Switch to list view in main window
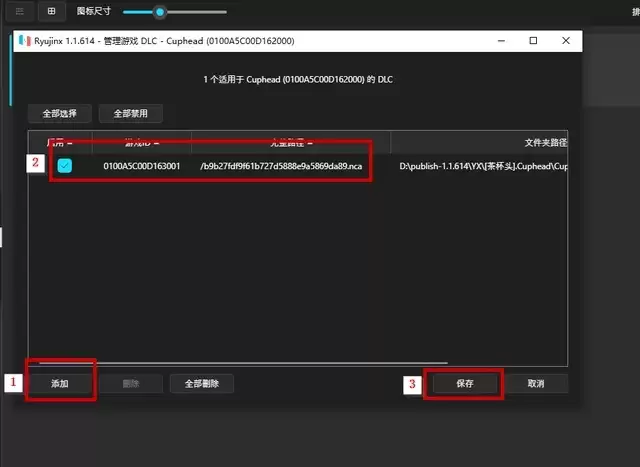The image size is (640, 467). point(19,11)
